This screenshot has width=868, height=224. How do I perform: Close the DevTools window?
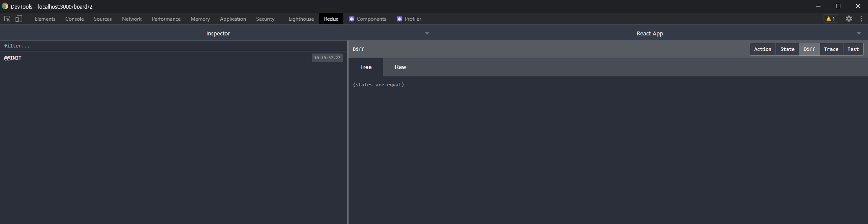click(x=858, y=6)
